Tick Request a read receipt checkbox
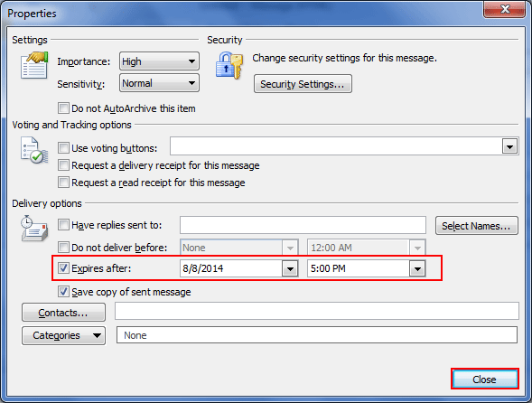Image resolution: width=532 pixels, height=403 pixels. [63, 183]
